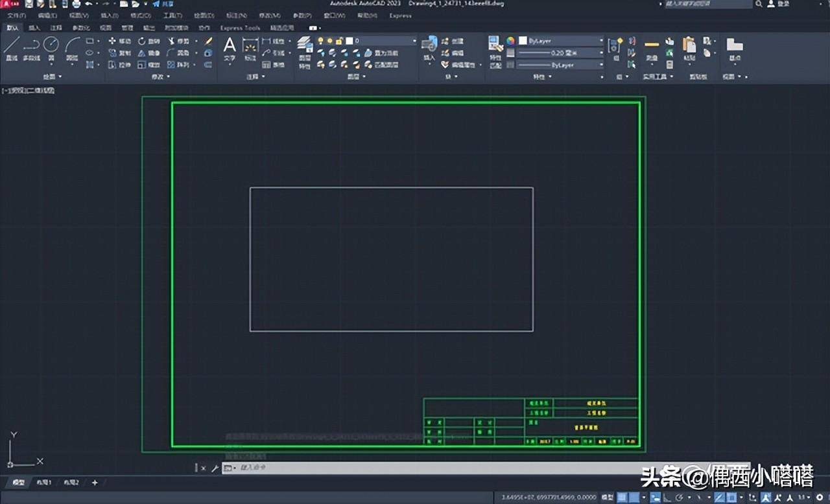The height and width of the screenshot is (504, 830).
Task: Switch to the 布局1 layout tab
Action: 44,483
